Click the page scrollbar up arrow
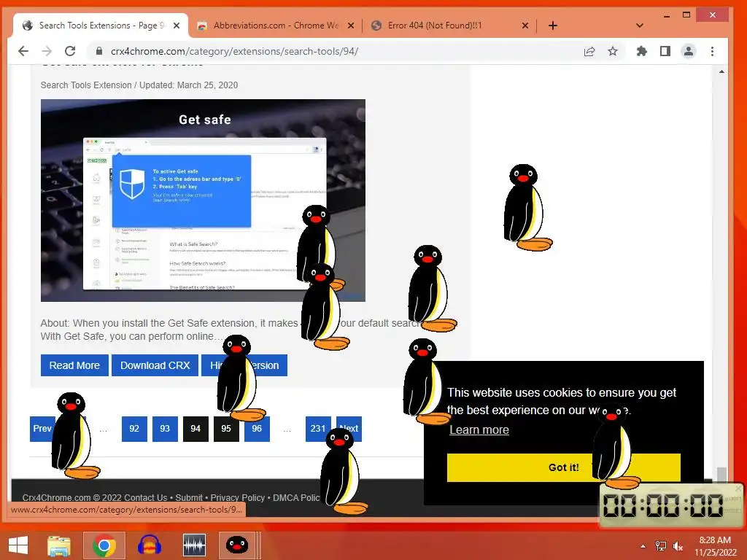Screen dimensions: 747x560 (x=721, y=72)
